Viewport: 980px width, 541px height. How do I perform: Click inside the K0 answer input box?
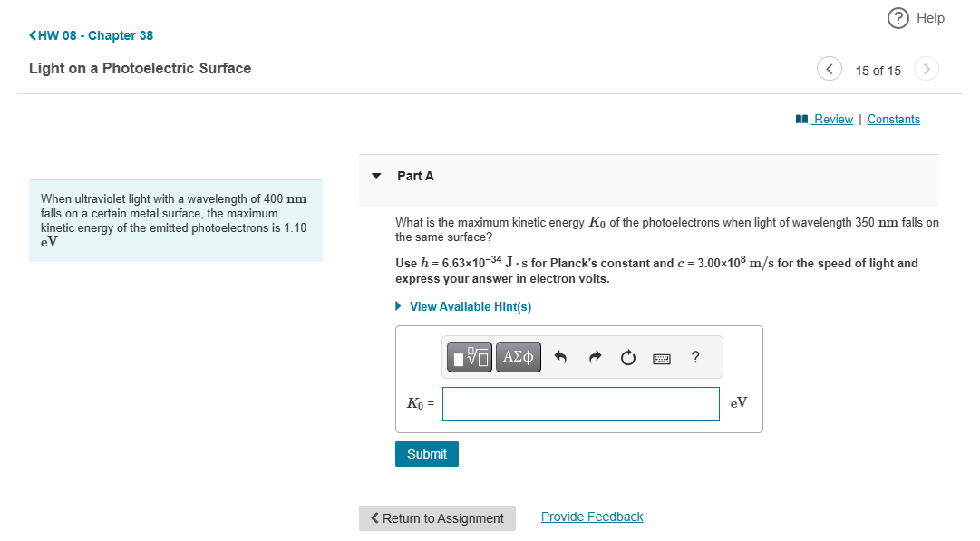(x=580, y=403)
